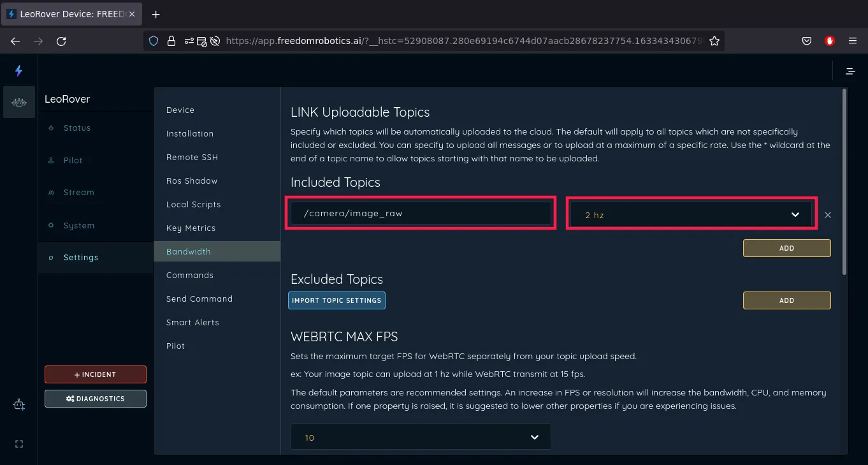Open the Firefox hamburger menu
The height and width of the screenshot is (465, 868).
point(853,41)
